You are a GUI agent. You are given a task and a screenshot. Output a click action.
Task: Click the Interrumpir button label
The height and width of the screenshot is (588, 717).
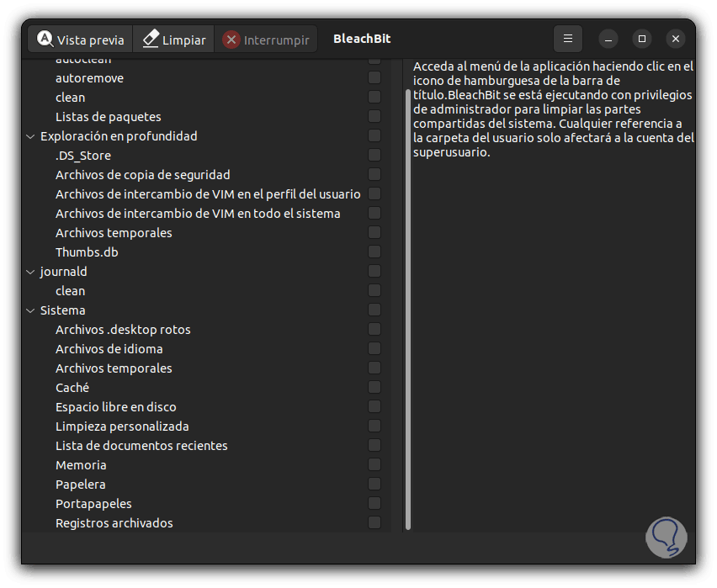(x=276, y=40)
